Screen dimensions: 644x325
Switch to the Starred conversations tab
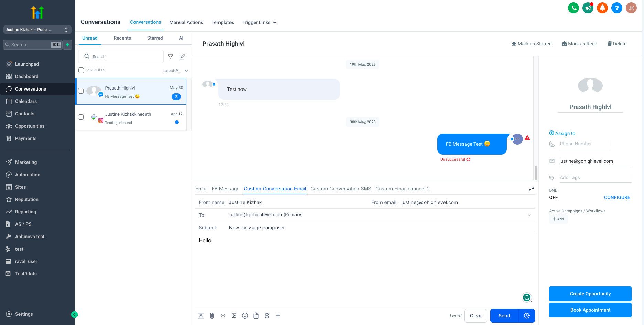(x=155, y=38)
